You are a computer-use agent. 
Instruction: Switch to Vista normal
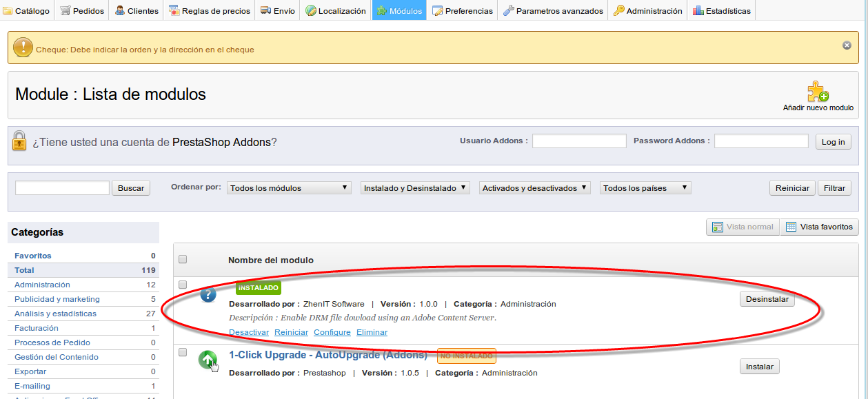743,227
